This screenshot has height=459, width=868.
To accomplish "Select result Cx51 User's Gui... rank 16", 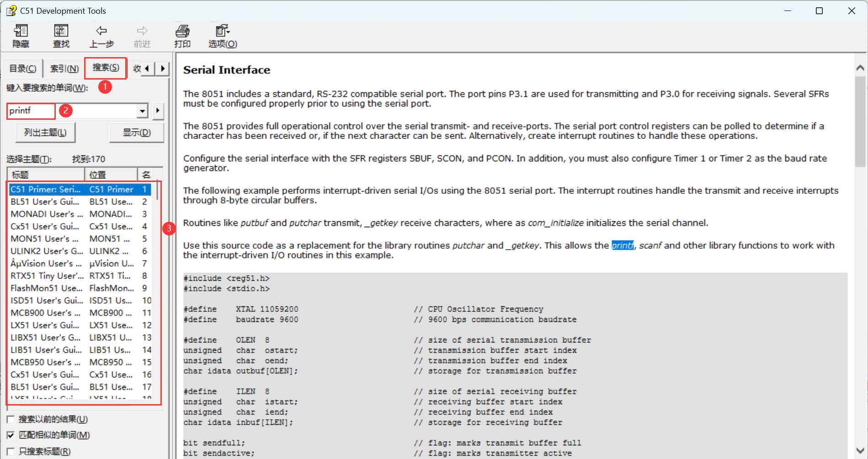I will point(80,374).
